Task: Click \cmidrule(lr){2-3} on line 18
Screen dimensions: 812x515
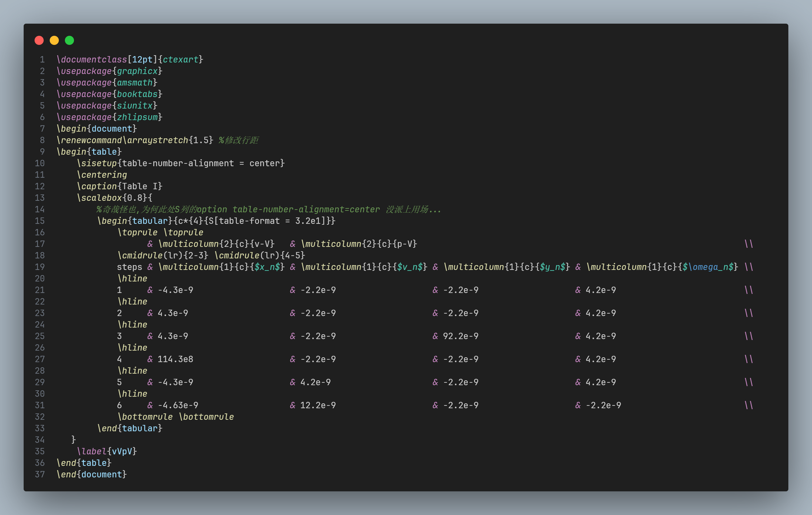Action: pyautogui.click(x=163, y=255)
